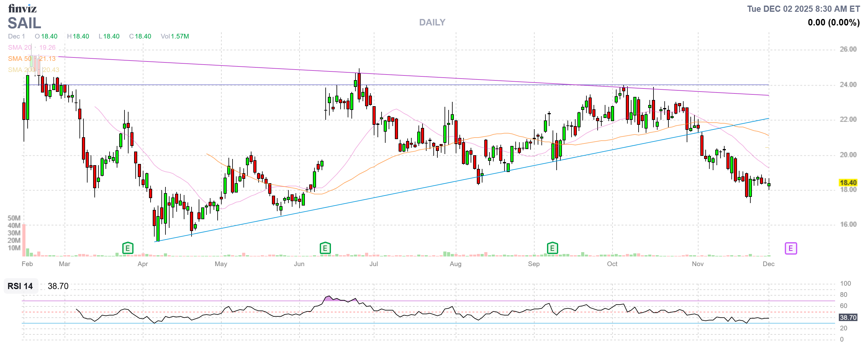Click the finviz logo
Screen dimensions: 868x349
(22, 8)
